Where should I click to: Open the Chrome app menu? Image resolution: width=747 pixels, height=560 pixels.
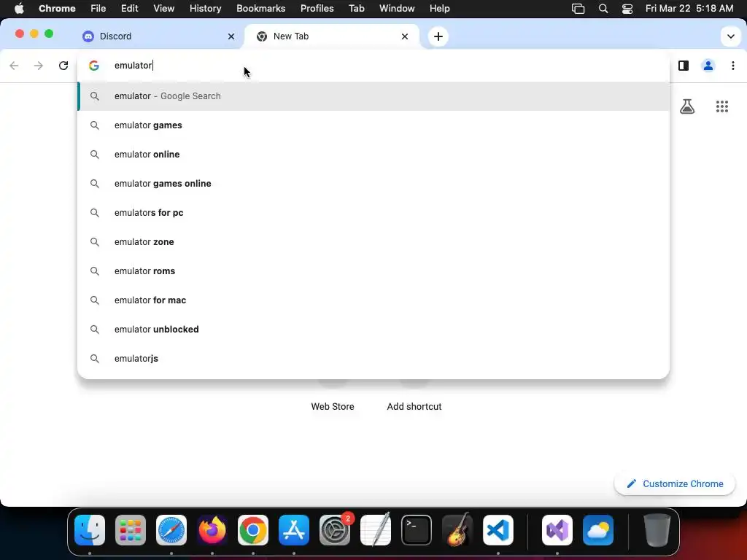pyautogui.click(x=57, y=9)
